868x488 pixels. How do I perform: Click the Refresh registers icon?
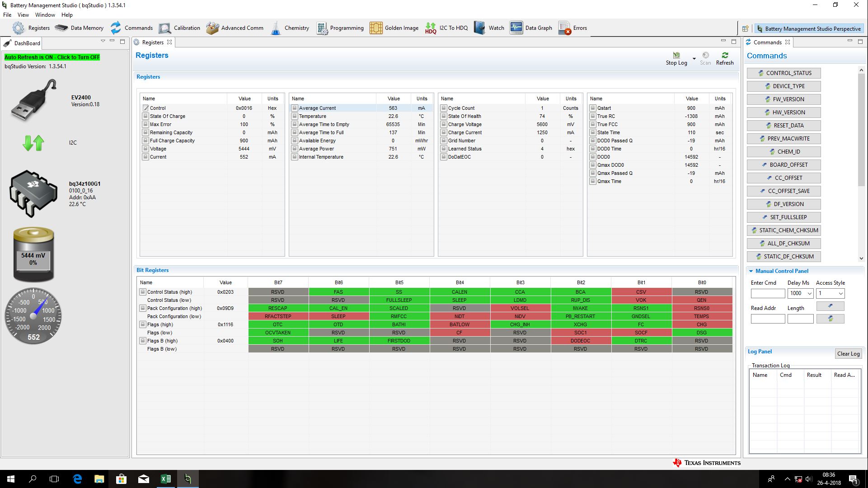coord(725,55)
